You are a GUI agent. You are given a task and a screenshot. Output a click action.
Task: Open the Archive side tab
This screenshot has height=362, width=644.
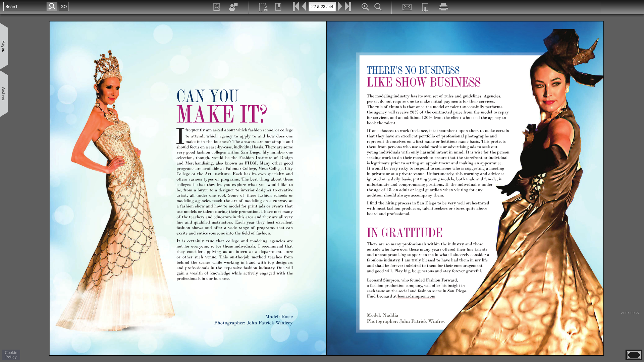(x=4, y=94)
